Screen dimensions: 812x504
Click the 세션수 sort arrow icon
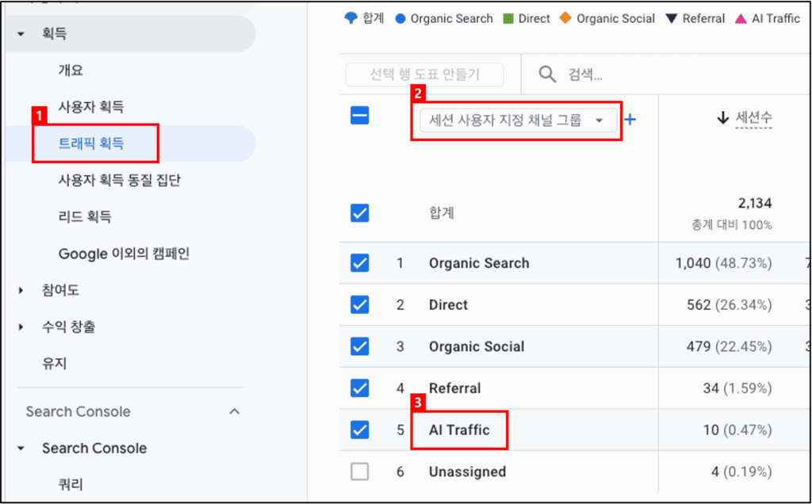point(722,118)
